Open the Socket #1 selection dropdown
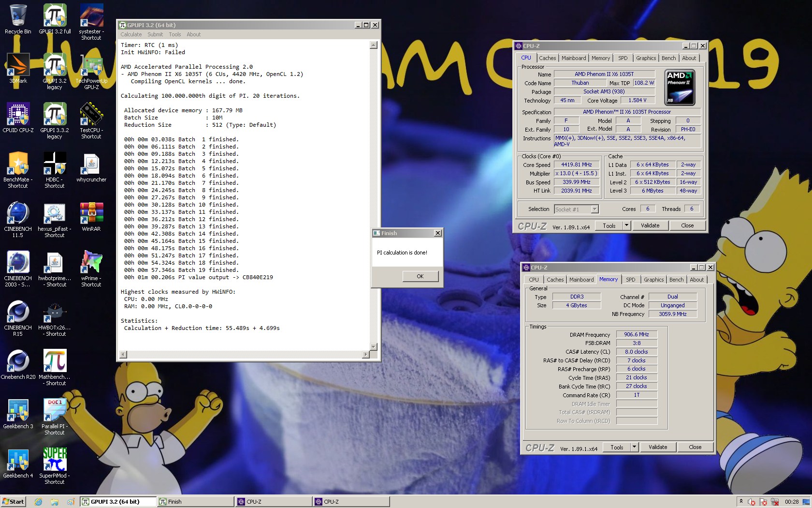This screenshot has width=812, height=508. click(x=576, y=209)
